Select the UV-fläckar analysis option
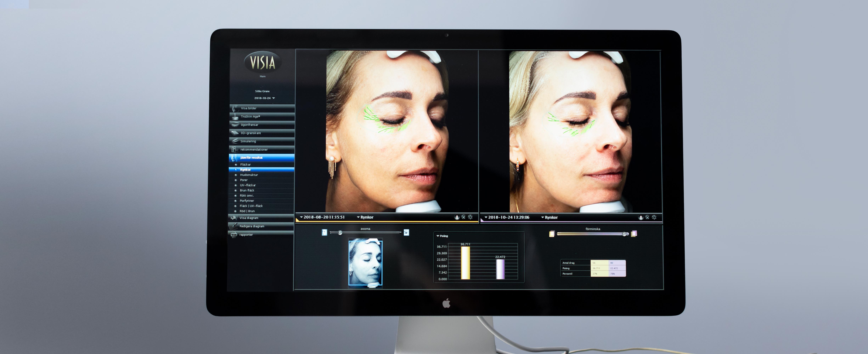 (x=248, y=185)
